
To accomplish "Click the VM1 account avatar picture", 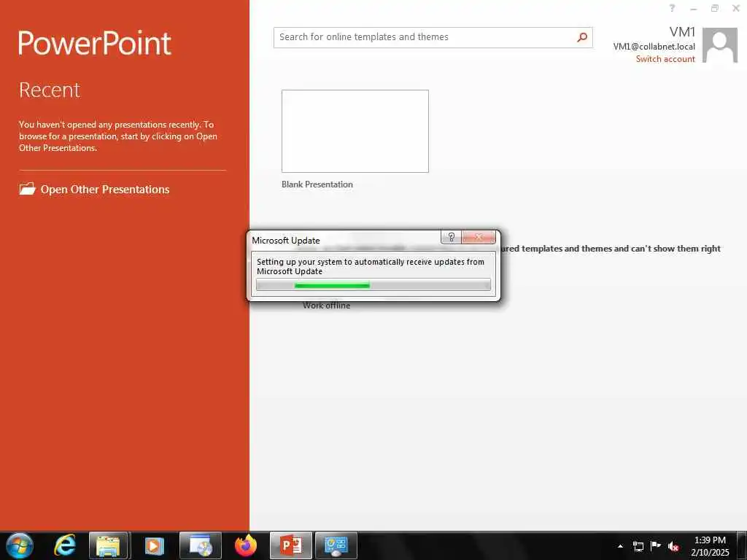I will [720, 45].
